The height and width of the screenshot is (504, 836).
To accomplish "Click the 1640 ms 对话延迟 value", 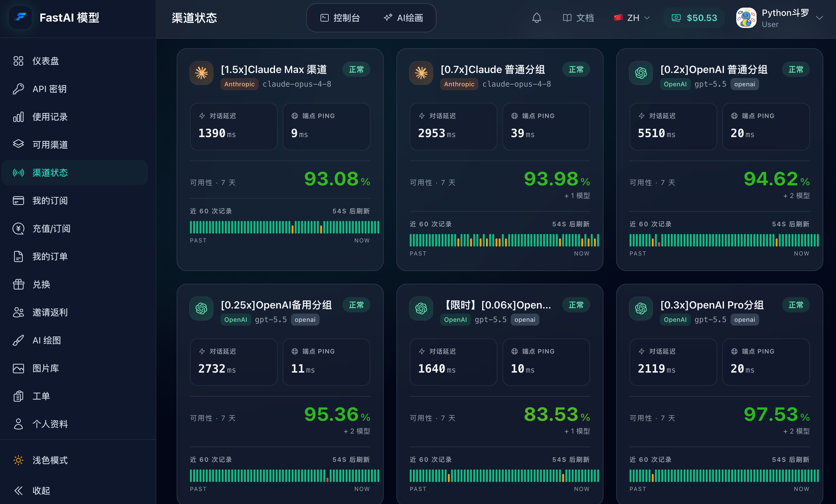I will click(437, 369).
